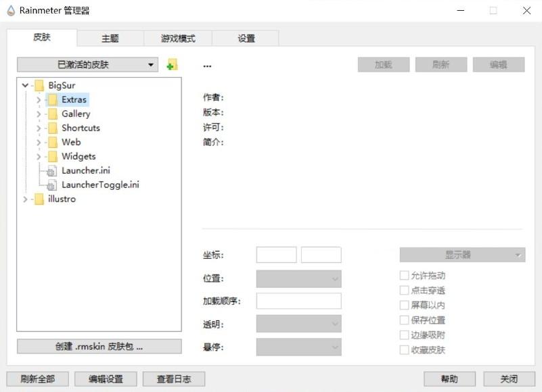Click the BigSur folder icon
Image resolution: width=542 pixels, height=392 pixels.
pos(39,85)
